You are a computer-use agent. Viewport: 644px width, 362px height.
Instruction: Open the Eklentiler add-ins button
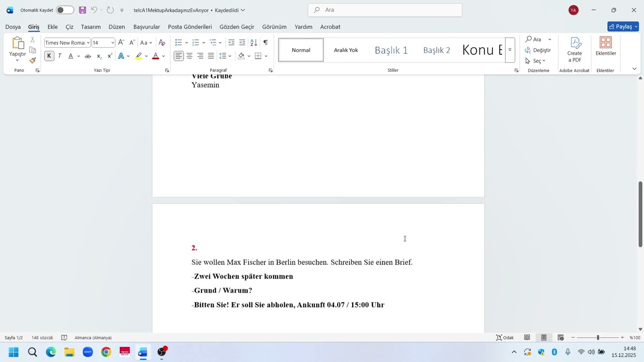pyautogui.click(x=606, y=46)
